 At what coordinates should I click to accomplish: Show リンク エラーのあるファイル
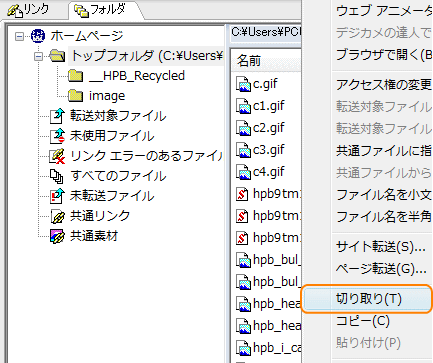tap(147, 156)
